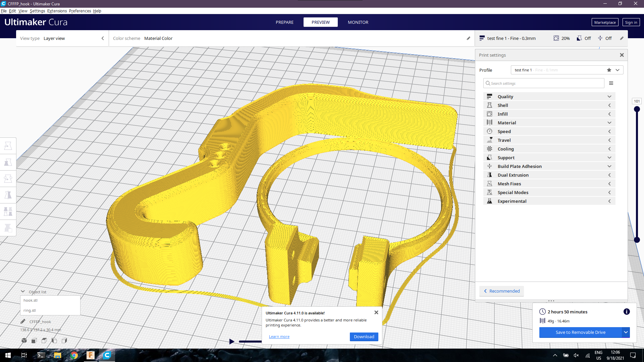Switch to Recommended print settings
This screenshot has width=644, height=362.
pyautogui.click(x=501, y=291)
